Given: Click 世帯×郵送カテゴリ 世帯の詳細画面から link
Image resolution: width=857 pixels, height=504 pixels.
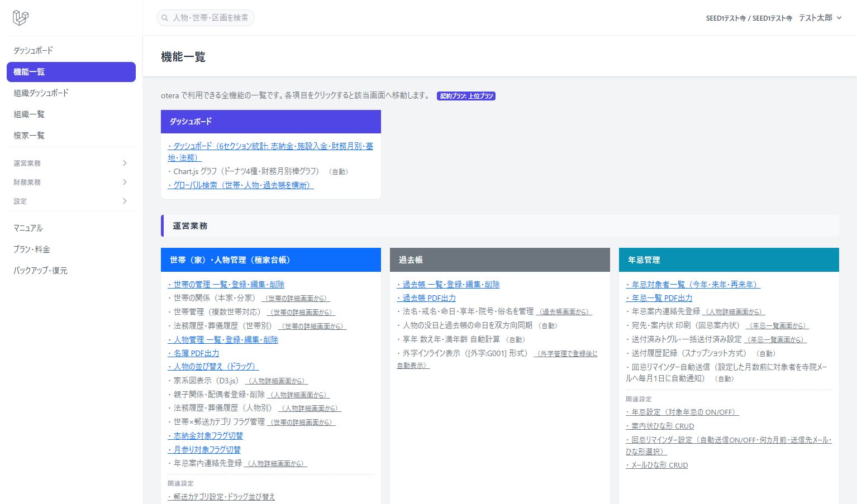Looking at the screenshot, I should click(x=302, y=423).
